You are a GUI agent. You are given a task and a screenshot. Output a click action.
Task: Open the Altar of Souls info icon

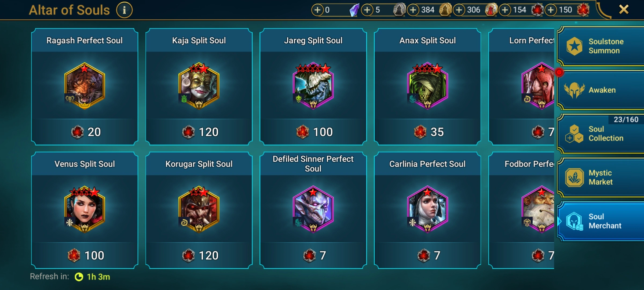124,10
